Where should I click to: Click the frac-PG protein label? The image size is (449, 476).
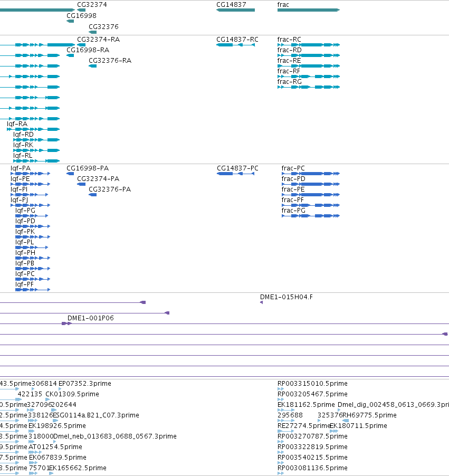(x=293, y=211)
